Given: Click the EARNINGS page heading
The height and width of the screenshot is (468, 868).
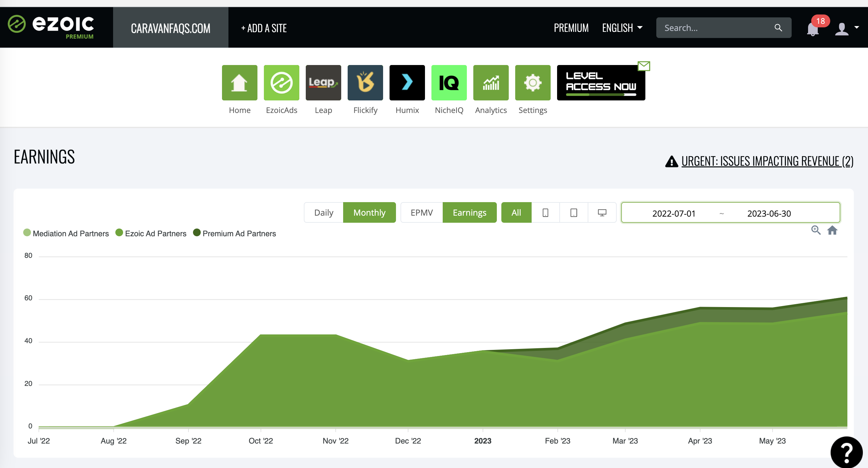Looking at the screenshot, I should point(44,156).
